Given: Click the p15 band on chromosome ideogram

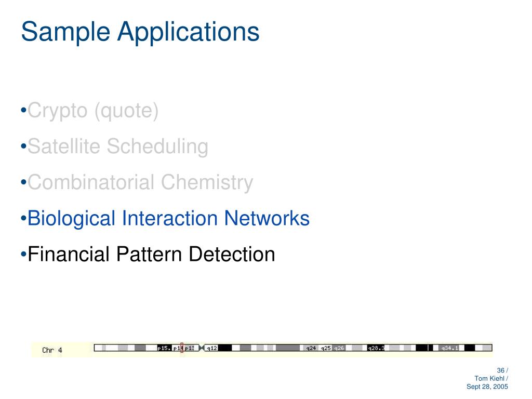Looking at the screenshot, I should (164, 348).
